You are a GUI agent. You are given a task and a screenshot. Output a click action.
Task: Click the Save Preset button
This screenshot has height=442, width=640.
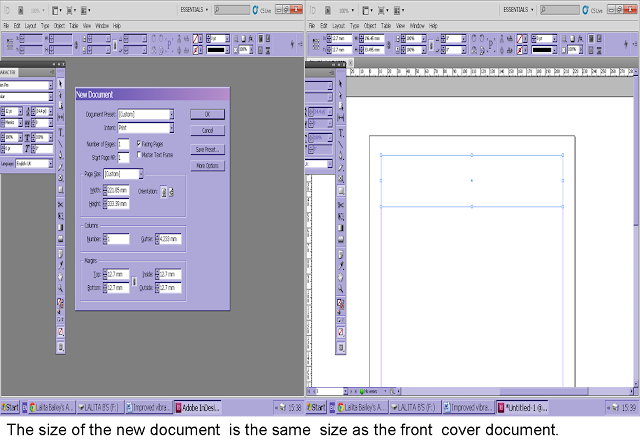207,149
